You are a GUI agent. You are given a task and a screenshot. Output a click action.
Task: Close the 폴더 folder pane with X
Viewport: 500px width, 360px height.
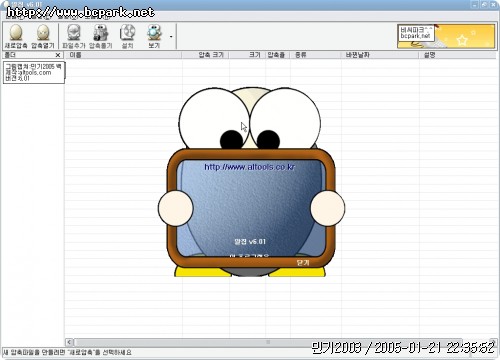[58, 55]
